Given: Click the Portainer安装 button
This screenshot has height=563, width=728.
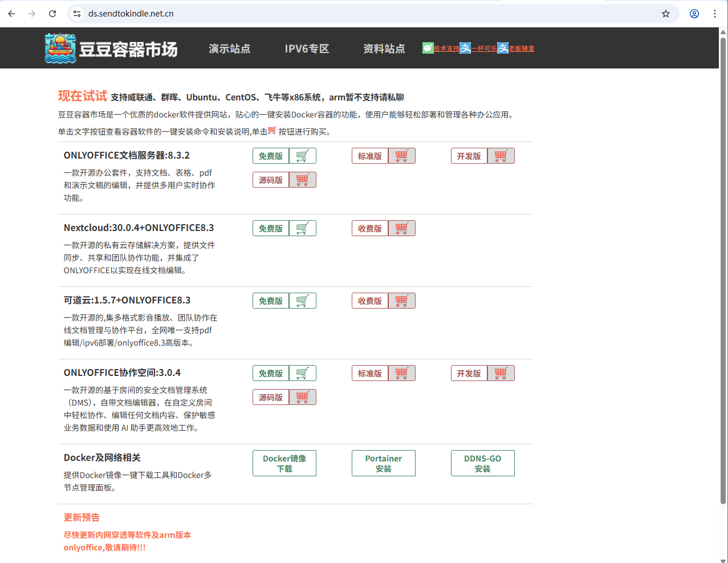Looking at the screenshot, I should tap(384, 463).
